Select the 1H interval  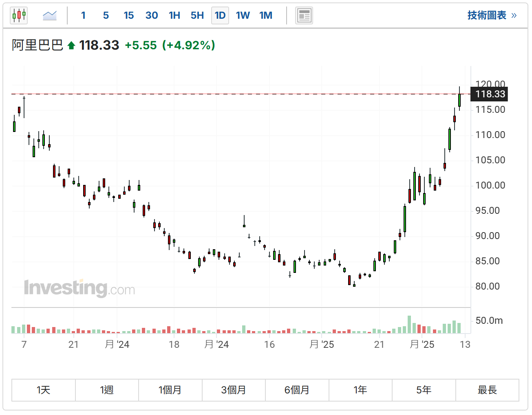(x=174, y=15)
